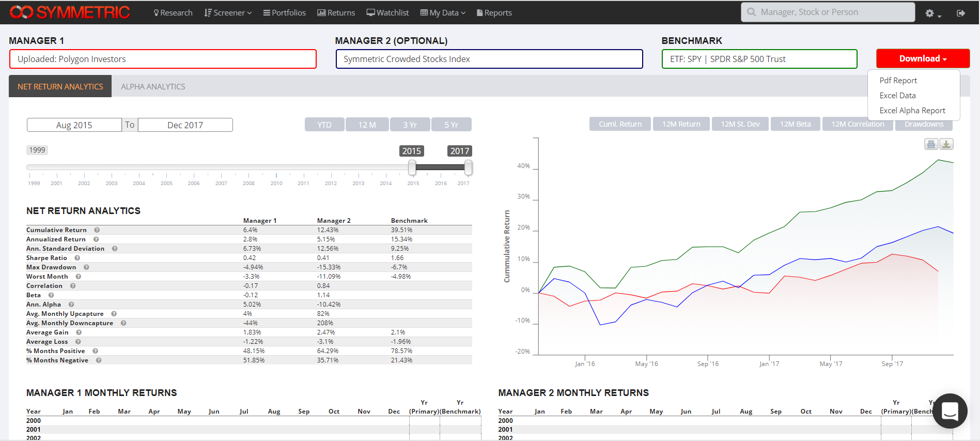Show help for Correlation

coord(73,286)
